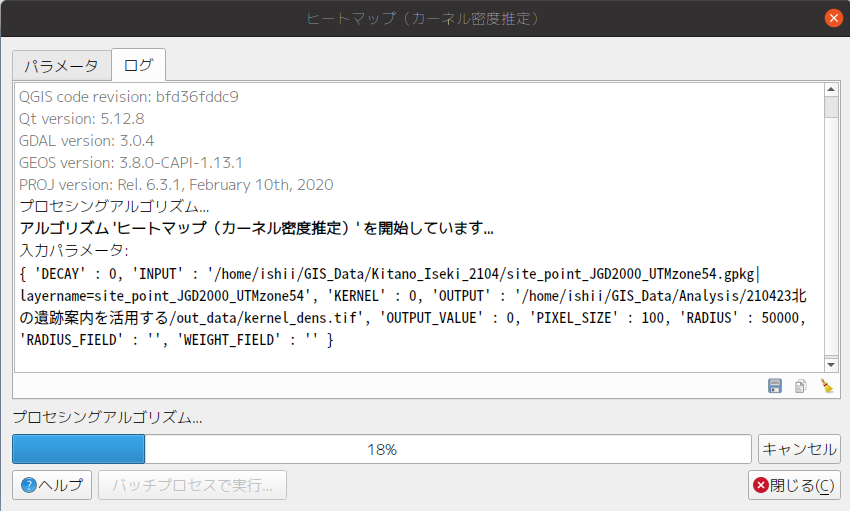Click the 'OUTPUT_VALUE' : 0 parameter text

coord(446,318)
